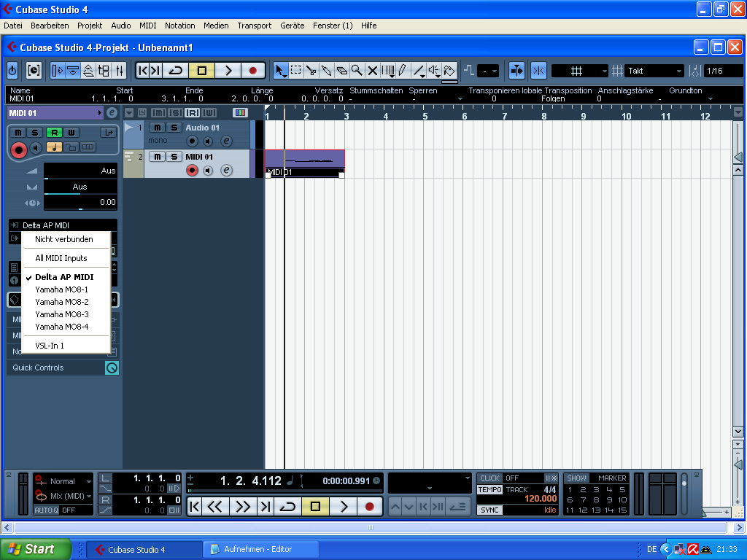Expand MIDI 01 inspector track name arrow
The width and height of the screenshot is (747, 560).
99,113
